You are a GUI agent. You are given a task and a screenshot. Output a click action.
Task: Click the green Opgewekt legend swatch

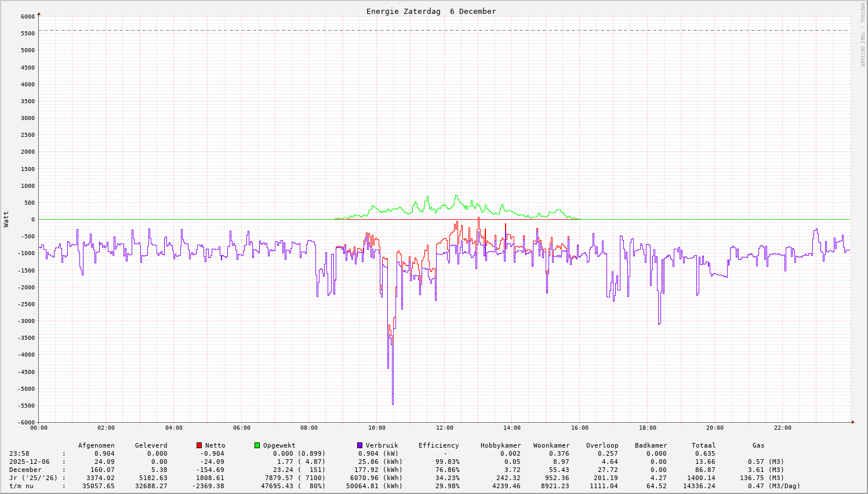click(x=257, y=445)
